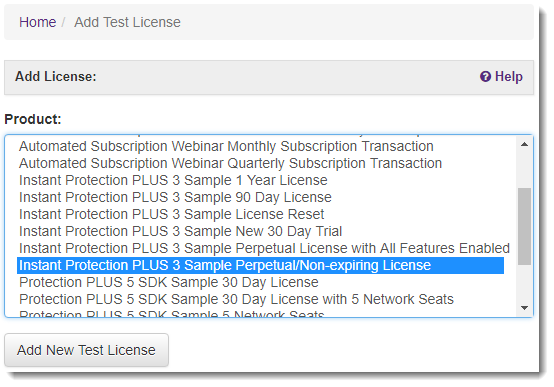Pick Perpetual License with All Features Enabled

click(264, 248)
